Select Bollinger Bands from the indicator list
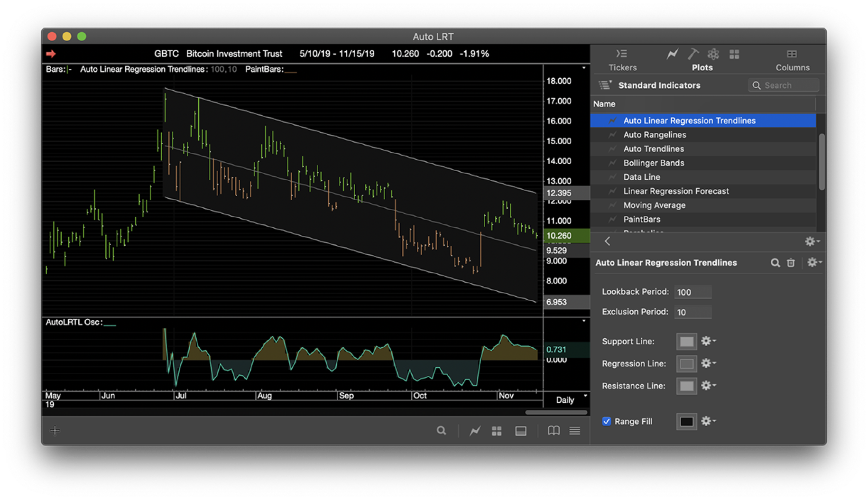 (x=654, y=163)
